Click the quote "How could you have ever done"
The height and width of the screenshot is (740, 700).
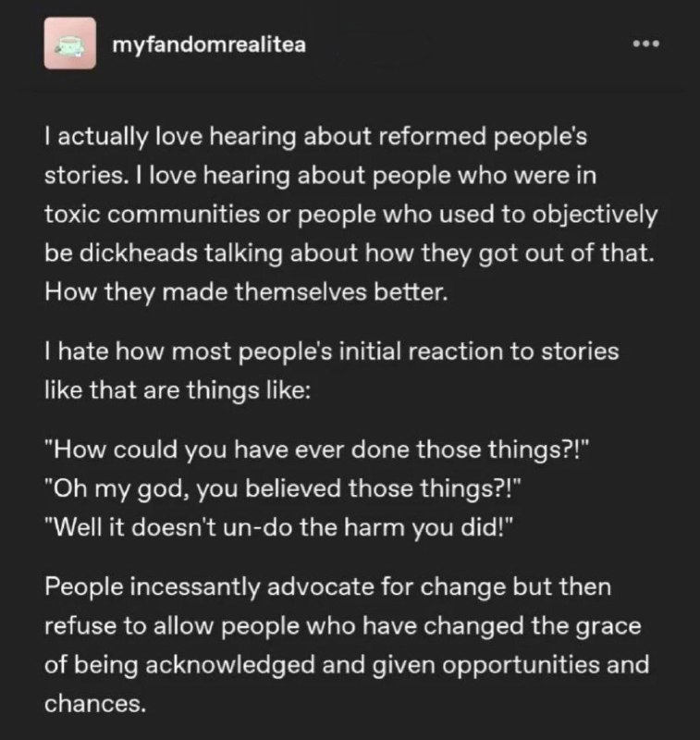point(316,450)
